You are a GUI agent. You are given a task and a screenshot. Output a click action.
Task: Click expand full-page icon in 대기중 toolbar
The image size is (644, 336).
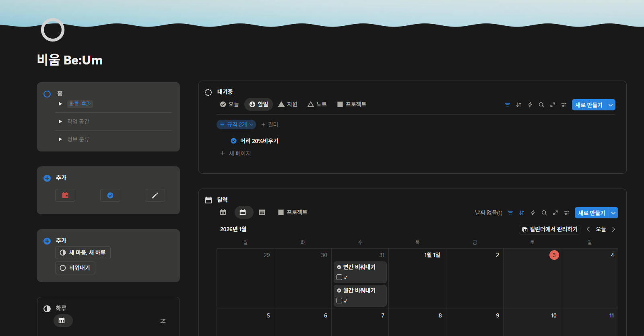point(553,105)
